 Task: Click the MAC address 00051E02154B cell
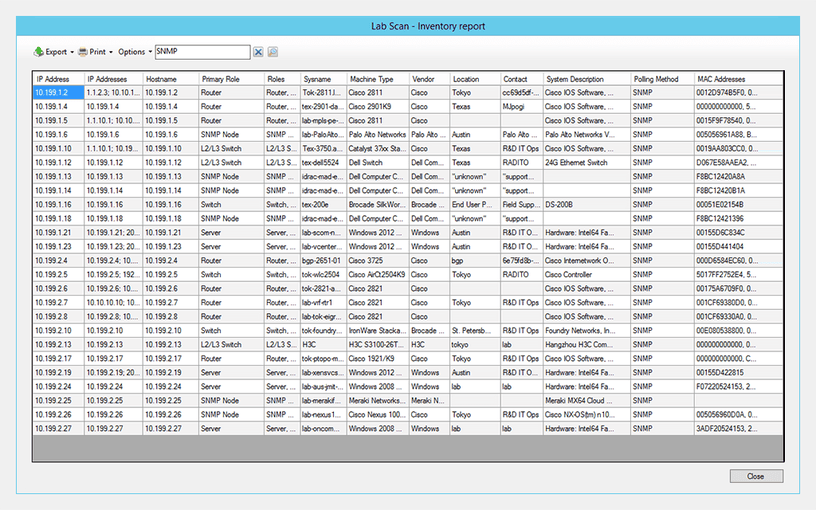click(738, 205)
